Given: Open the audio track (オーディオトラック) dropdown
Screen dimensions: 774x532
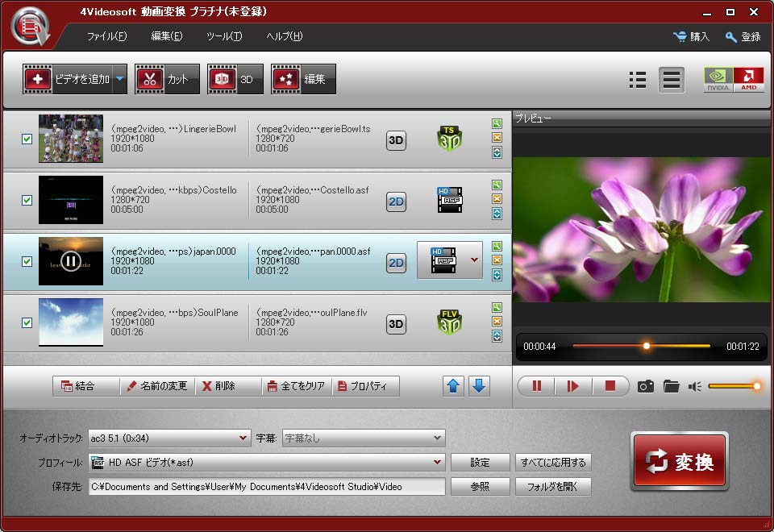Looking at the screenshot, I should click(169, 438).
